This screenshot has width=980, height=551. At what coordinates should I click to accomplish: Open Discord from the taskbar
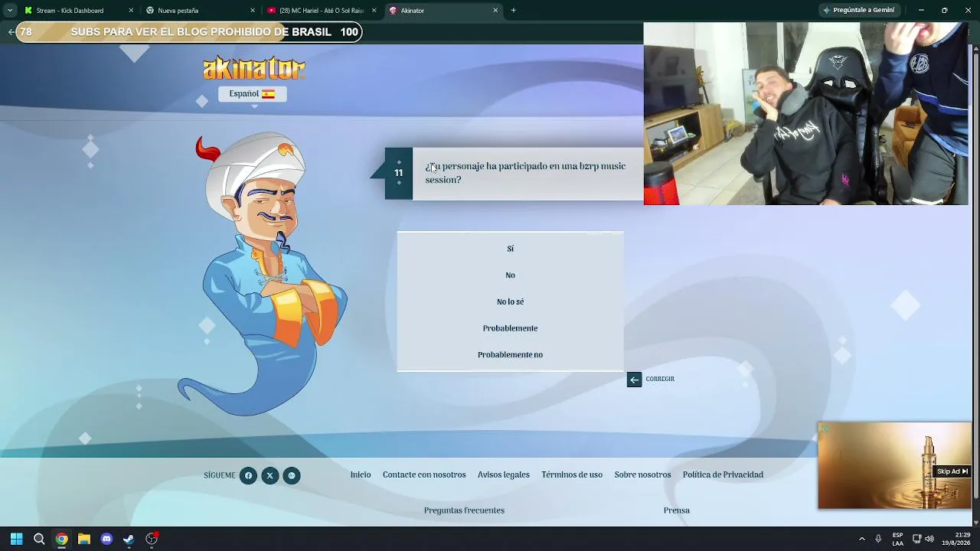click(106, 539)
